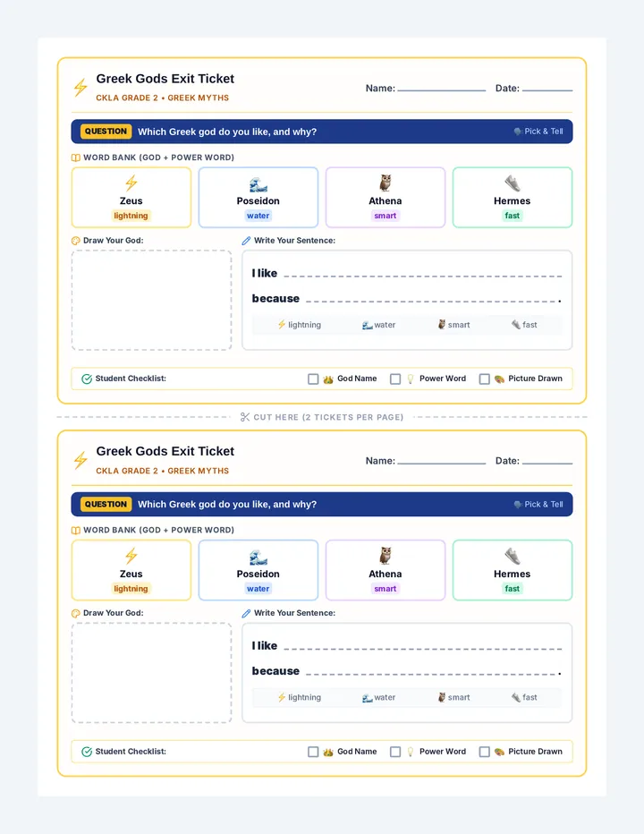644x834 pixels.
Task: Check the bottom ticket God Name checkbox
Action: 313,752
